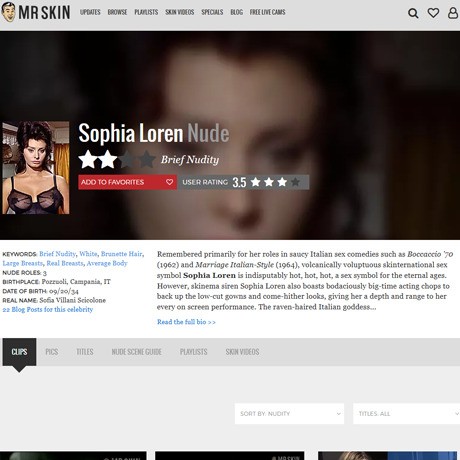Image resolution: width=460 pixels, height=460 pixels.
Task: Open the Playlists menu item
Action: point(146,12)
